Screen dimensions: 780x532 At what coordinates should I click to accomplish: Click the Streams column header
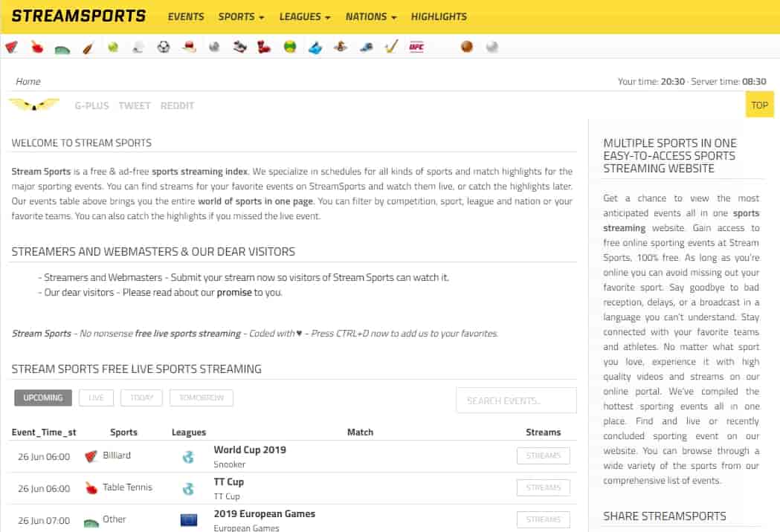tap(544, 432)
